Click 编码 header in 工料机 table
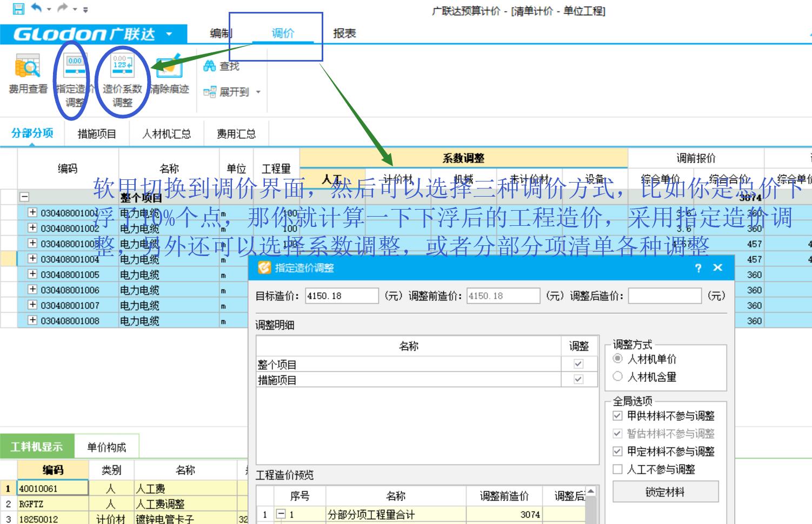Image resolution: width=812 pixels, height=524 pixels. coord(52,470)
